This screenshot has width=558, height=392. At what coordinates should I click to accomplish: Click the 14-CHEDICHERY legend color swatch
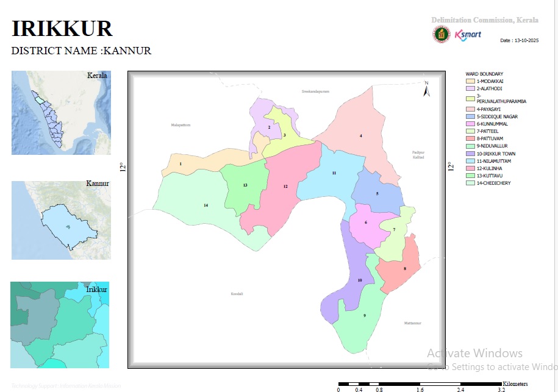pos(470,183)
